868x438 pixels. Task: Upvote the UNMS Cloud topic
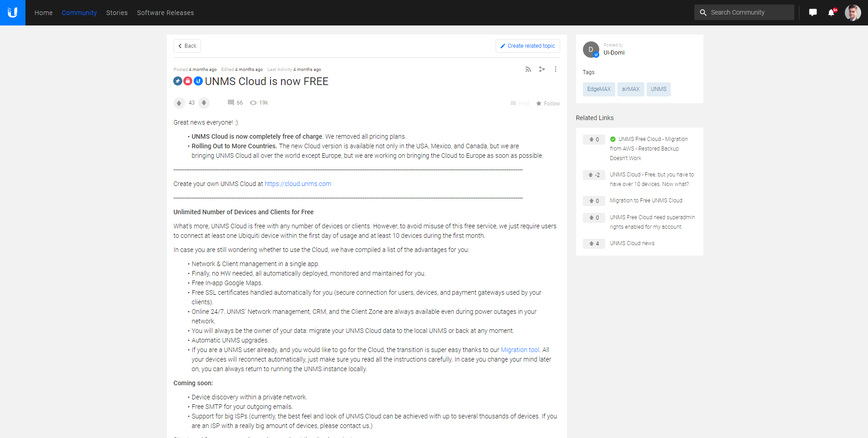(179, 103)
